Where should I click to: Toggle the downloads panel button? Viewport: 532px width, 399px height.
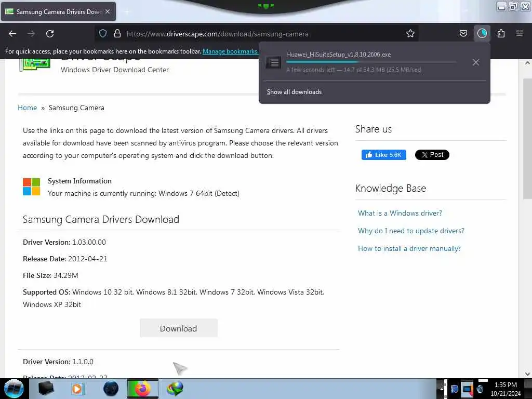point(482,33)
